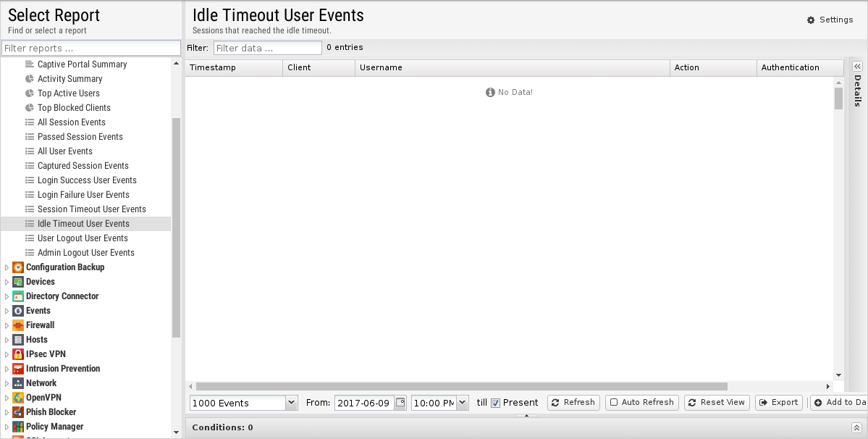Enable the Auto Refresh checkbox

click(x=614, y=403)
